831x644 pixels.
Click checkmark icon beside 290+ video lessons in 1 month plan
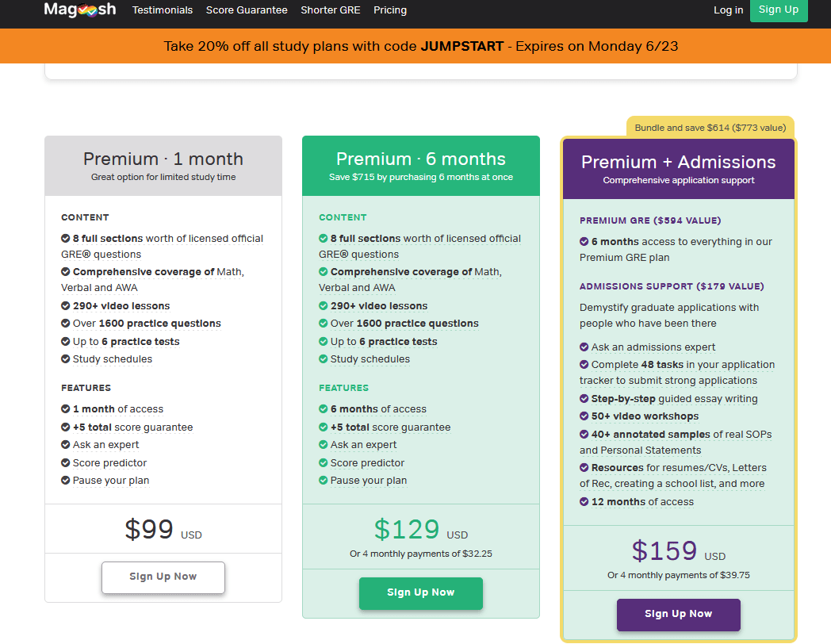[x=66, y=305]
